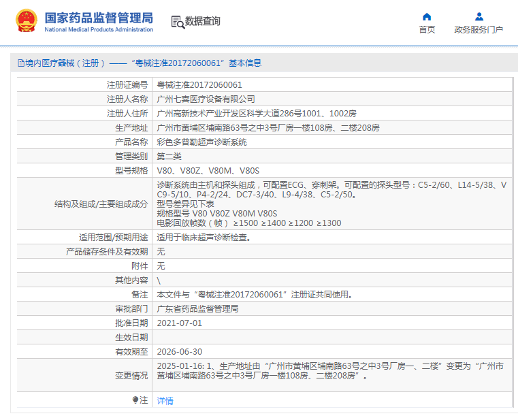The width and height of the screenshot is (518, 420).
Task: Click the home house icon
Action: coord(427,16)
